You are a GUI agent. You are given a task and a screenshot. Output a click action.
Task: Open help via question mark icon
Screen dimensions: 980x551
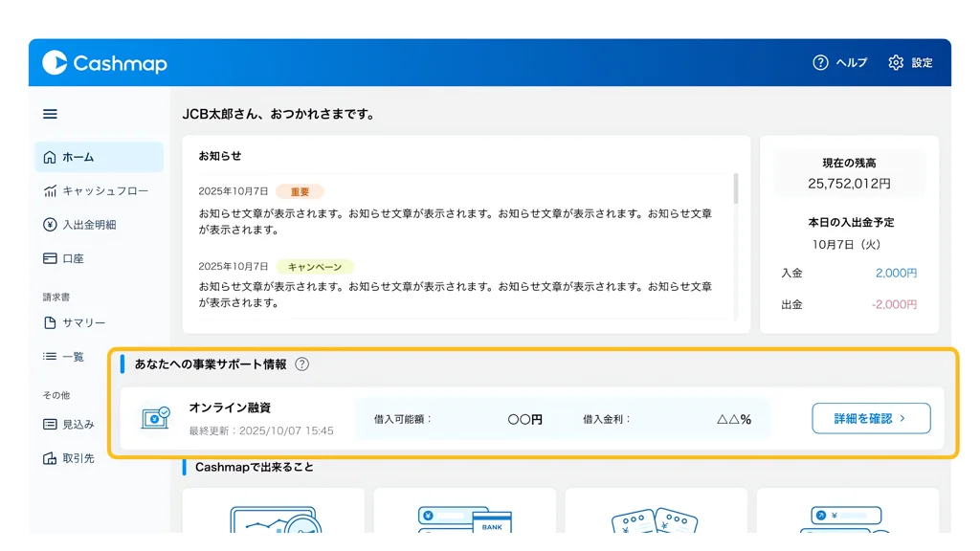(820, 63)
